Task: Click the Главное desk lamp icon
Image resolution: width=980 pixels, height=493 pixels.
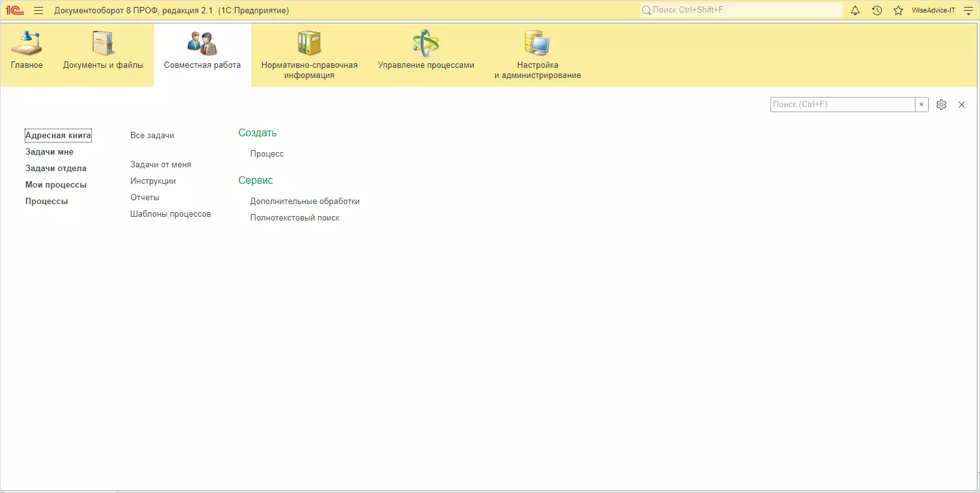Action: click(27, 43)
